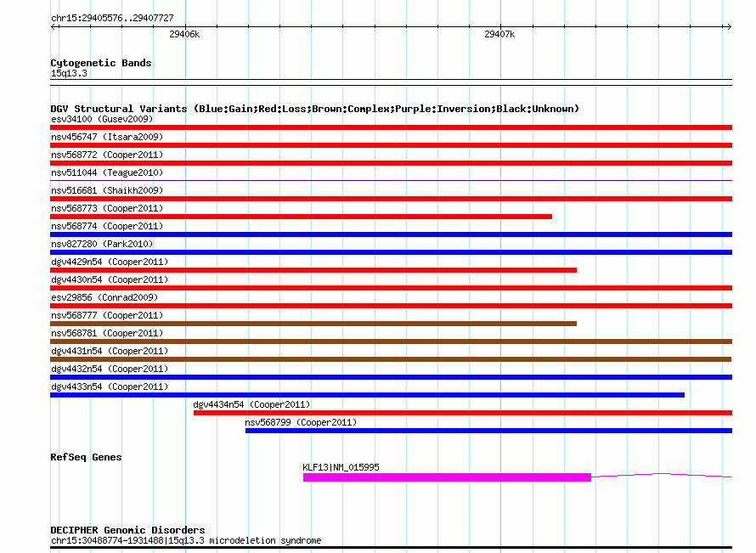Click the 29406k ruler tick label
The image size is (756, 553).
(x=184, y=34)
